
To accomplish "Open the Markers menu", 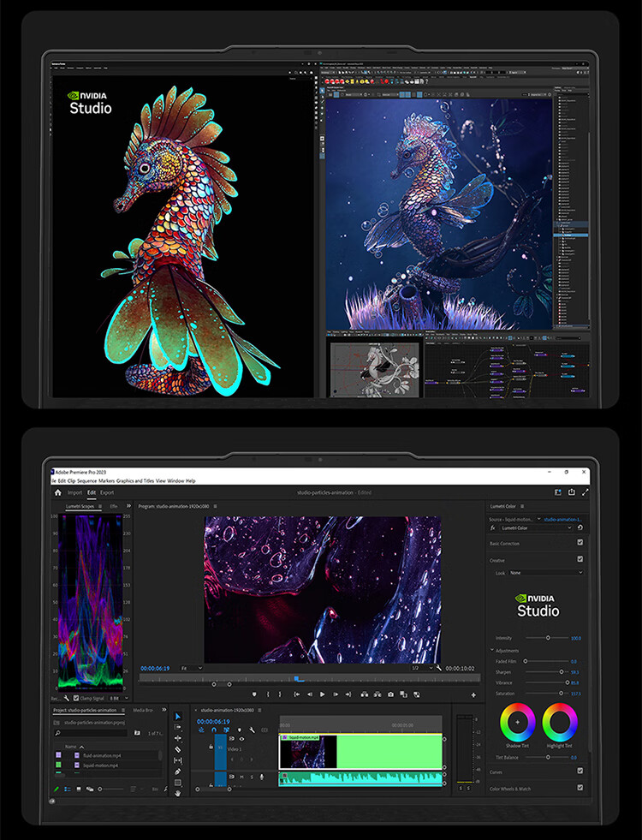I will coord(106,480).
